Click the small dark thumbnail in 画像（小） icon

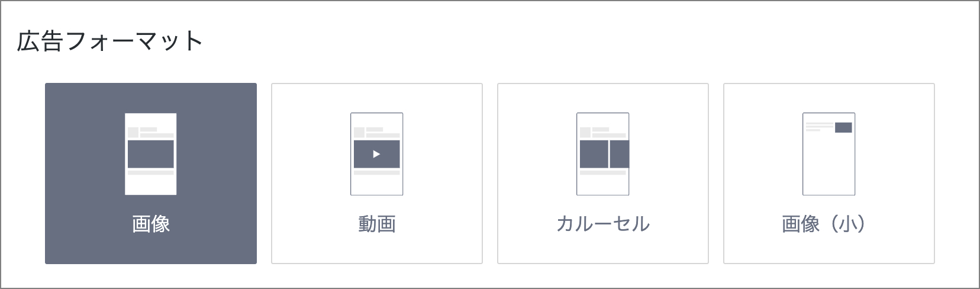tap(843, 127)
